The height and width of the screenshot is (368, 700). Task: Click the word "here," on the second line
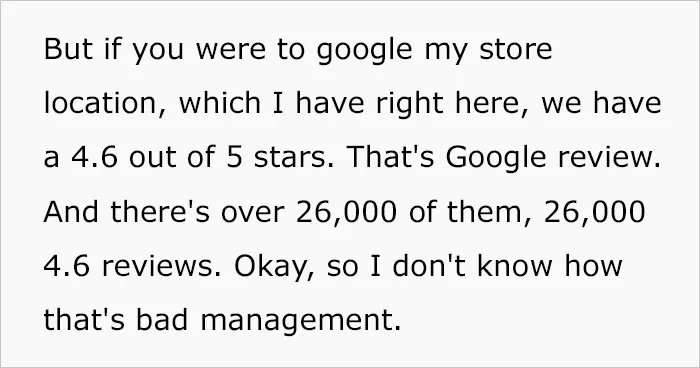point(493,103)
